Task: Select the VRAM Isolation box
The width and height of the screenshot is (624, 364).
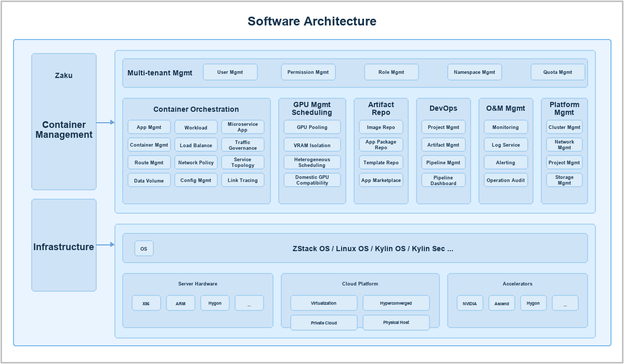Action: [312, 145]
